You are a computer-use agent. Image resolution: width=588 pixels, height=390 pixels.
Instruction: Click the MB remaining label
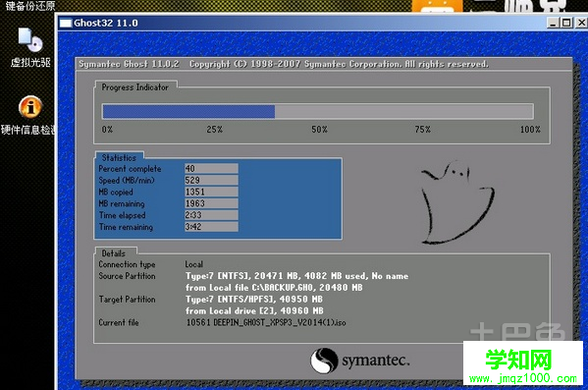[x=122, y=203]
